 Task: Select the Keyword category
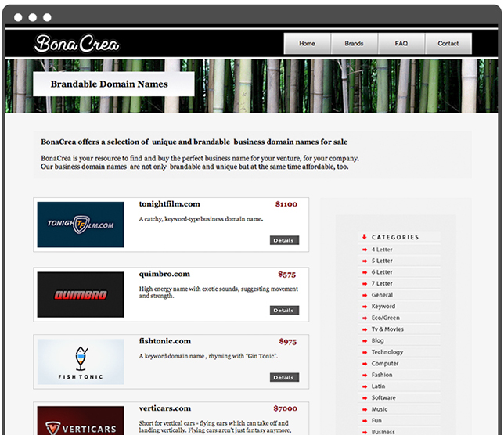[383, 307]
